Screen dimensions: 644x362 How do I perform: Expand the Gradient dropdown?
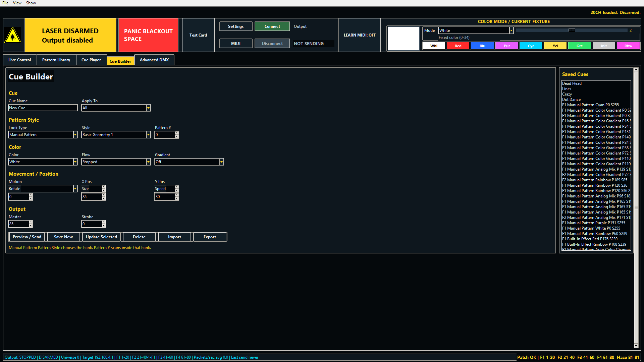221,162
